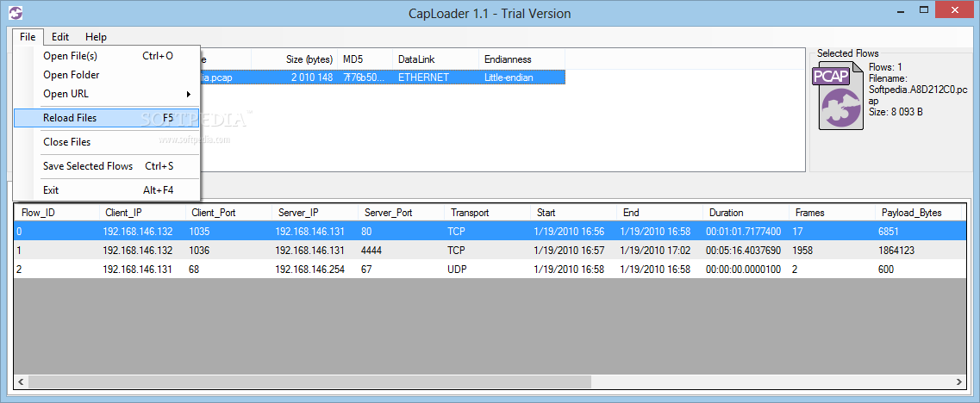Open the File menu

28,37
